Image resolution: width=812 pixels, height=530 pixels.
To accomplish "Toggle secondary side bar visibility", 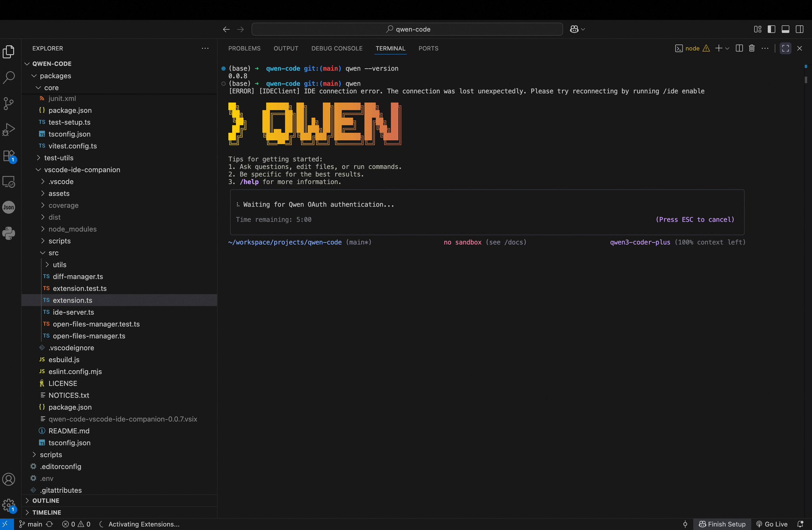I will coord(799,29).
